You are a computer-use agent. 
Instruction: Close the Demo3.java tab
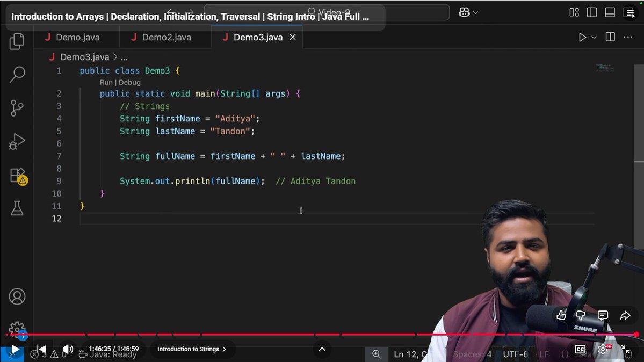point(292,38)
